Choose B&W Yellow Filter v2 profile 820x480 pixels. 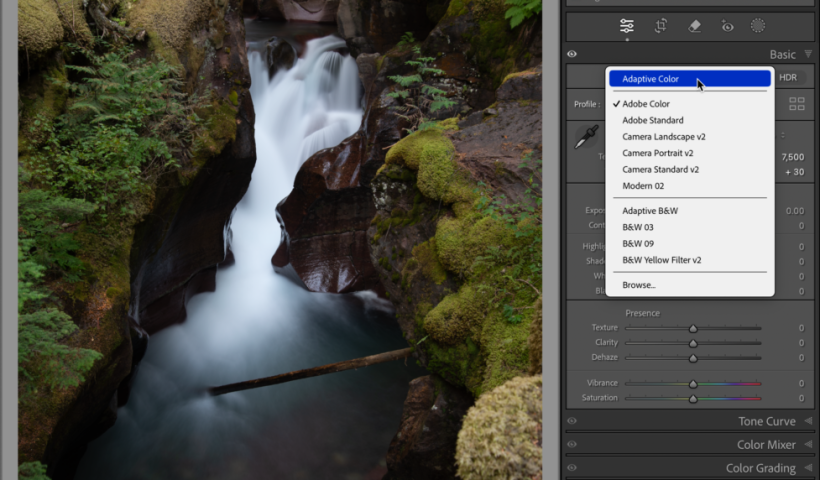click(661, 260)
